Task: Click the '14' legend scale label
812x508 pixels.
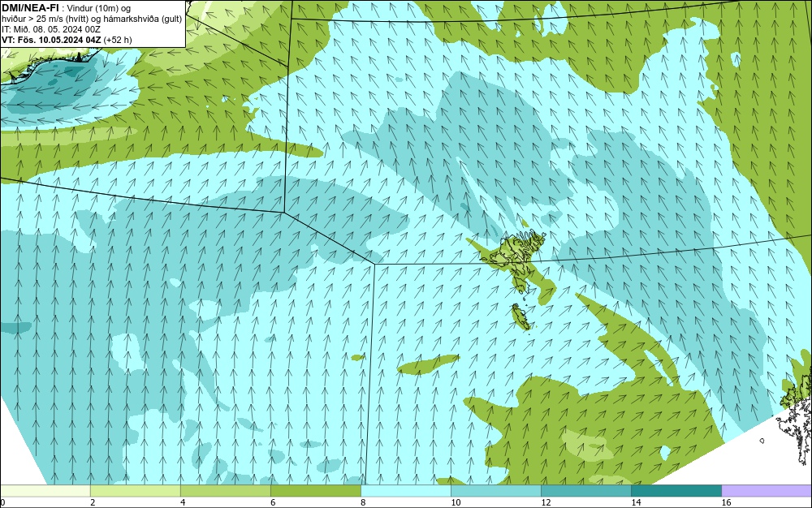Action: click(x=636, y=502)
